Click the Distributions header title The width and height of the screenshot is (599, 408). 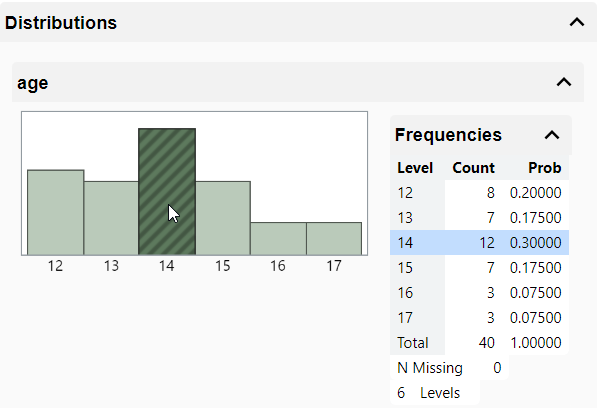click(x=61, y=23)
